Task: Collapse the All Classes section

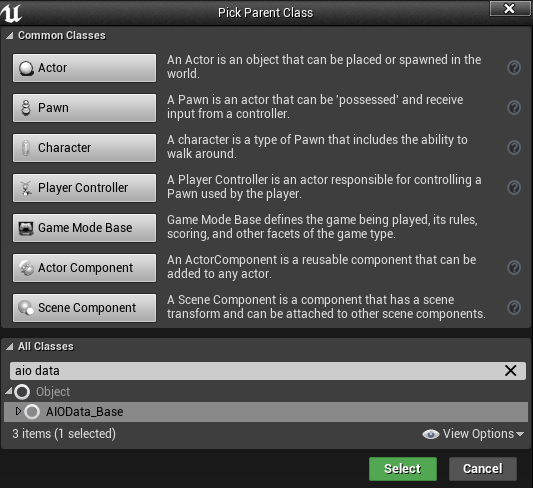Action: pos(10,346)
